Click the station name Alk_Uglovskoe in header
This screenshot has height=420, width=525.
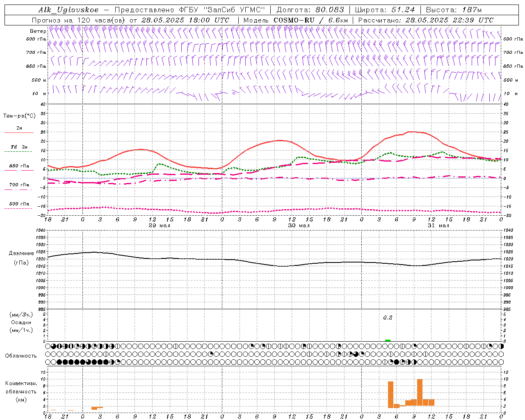(68, 10)
